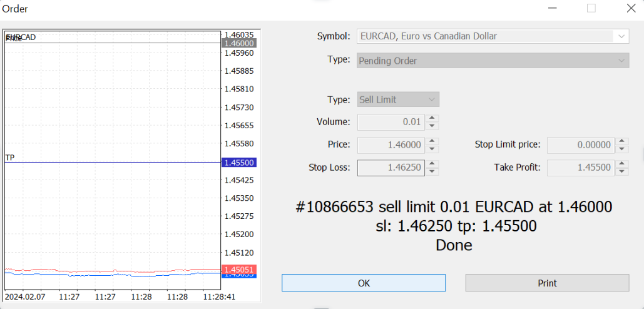Lower Take Profit with the down arrow

(621, 171)
